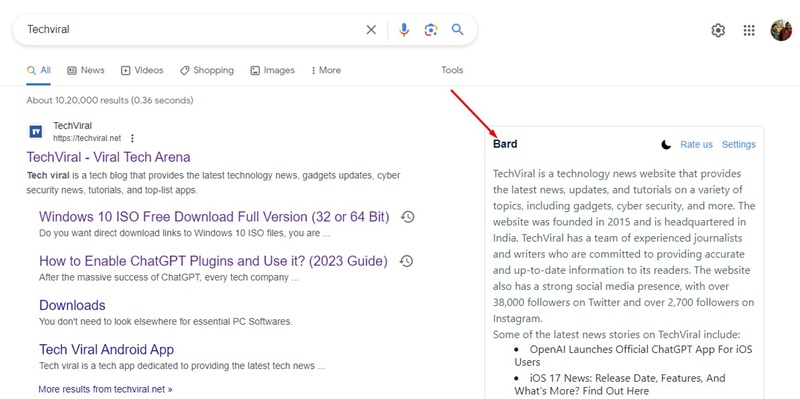Click history icon beside Windows 10 ISO result
800x399 pixels.
(407, 217)
